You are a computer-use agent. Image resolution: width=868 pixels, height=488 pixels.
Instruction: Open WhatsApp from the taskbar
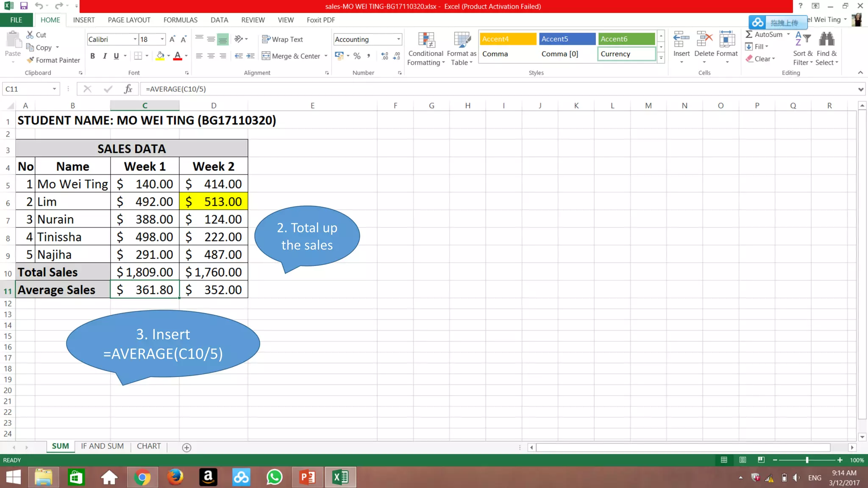(x=275, y=477)
